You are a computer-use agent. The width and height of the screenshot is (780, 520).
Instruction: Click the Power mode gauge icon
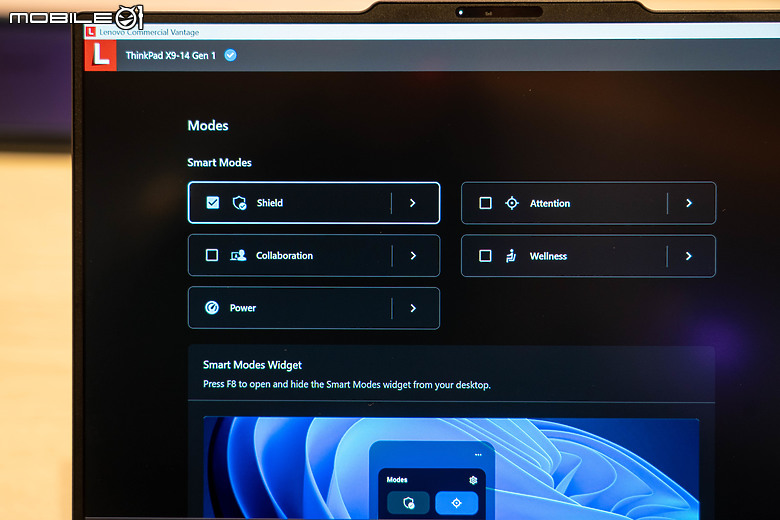[x=212, y=308]
